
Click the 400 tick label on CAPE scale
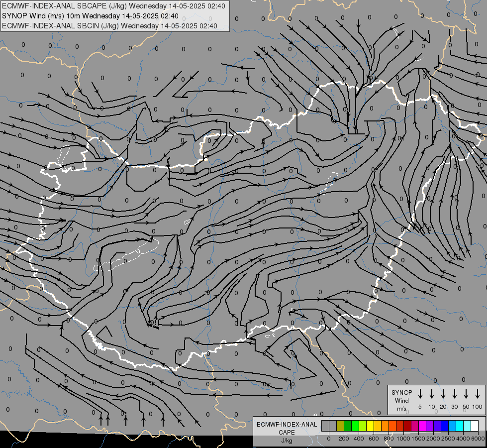[x=359, y=439]
